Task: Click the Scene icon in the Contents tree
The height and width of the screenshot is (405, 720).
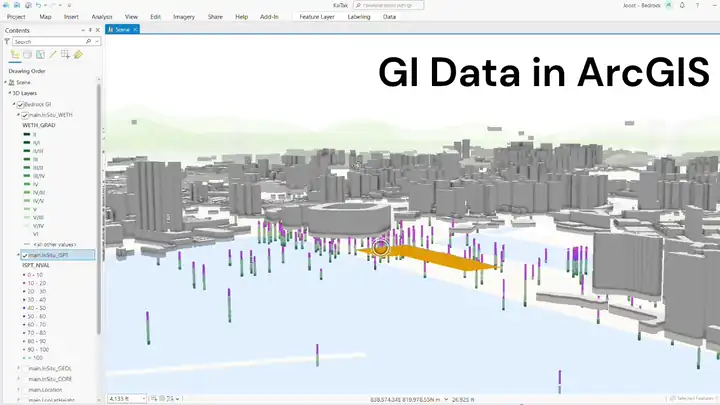Action: pos(11,83)
